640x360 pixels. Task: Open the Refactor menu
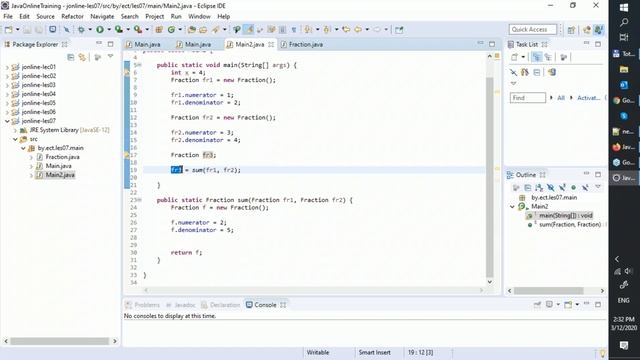point(72,16)
